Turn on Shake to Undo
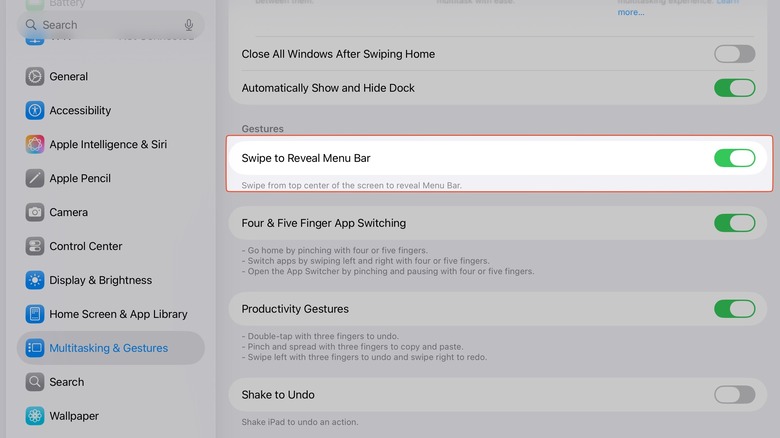The image size is (780, 438). pyautogui.click(x=734, y=395)
